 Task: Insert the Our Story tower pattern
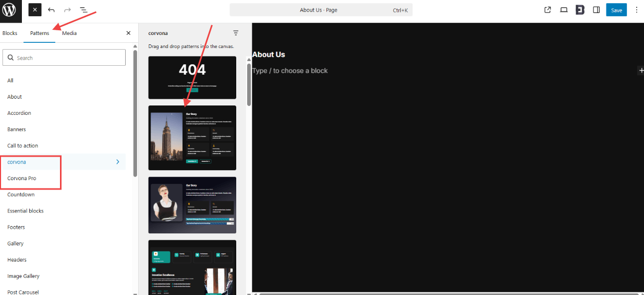(x=192, y=138)
